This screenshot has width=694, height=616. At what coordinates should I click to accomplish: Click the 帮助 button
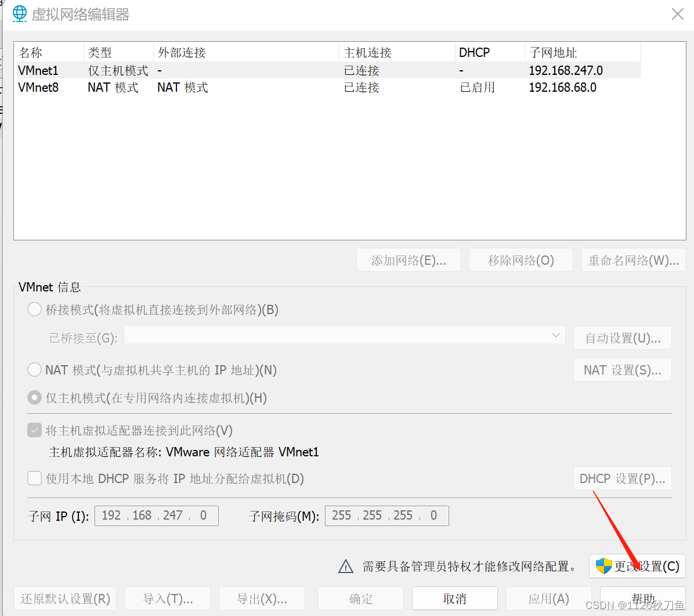tap(643, 599)
